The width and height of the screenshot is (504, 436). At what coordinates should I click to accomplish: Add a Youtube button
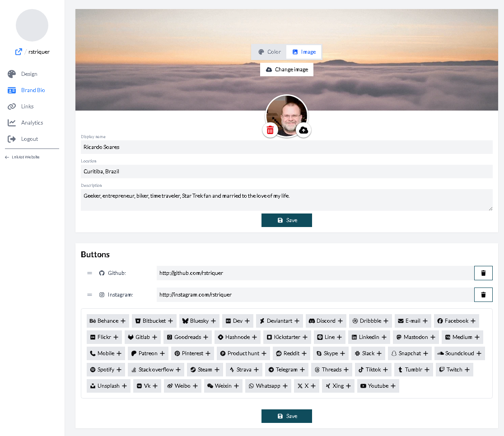point(378,386)
